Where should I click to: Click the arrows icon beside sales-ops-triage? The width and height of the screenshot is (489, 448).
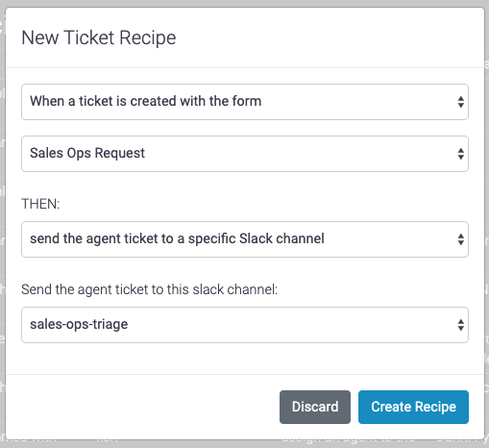460,325
